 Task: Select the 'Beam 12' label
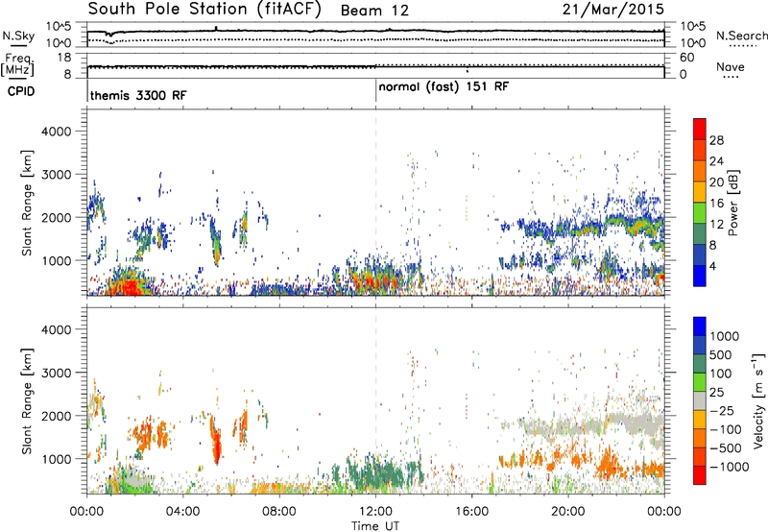[374, 11]
